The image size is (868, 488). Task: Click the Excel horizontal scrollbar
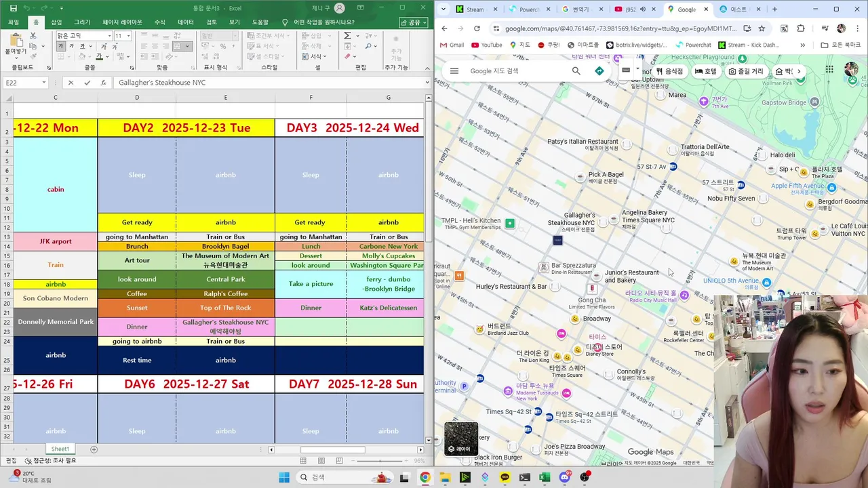[x=333, y=449]
